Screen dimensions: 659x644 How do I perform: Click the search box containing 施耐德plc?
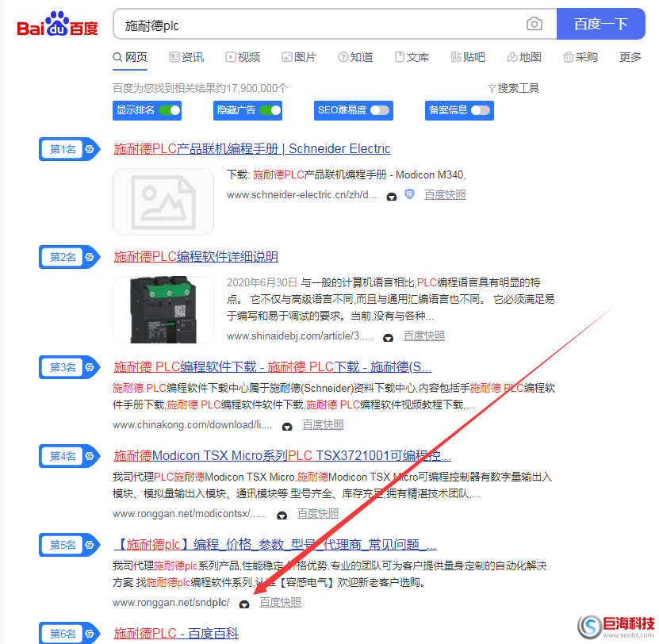tap(317, 25)
